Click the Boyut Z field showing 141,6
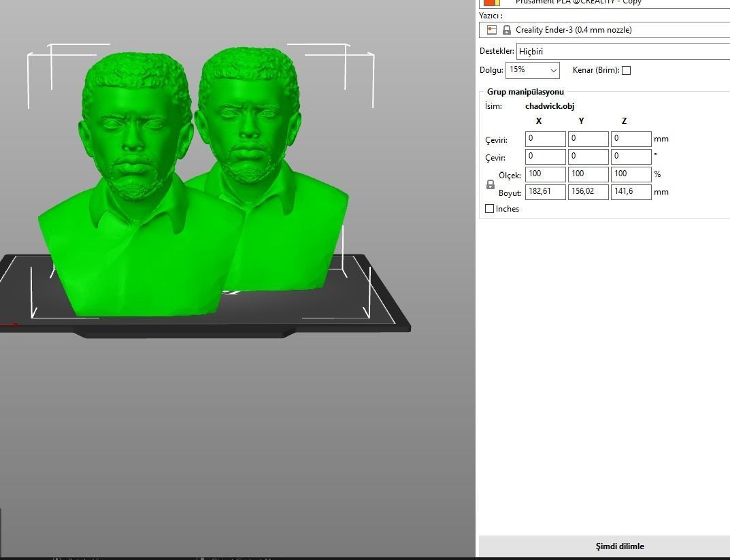 (631, 192)
